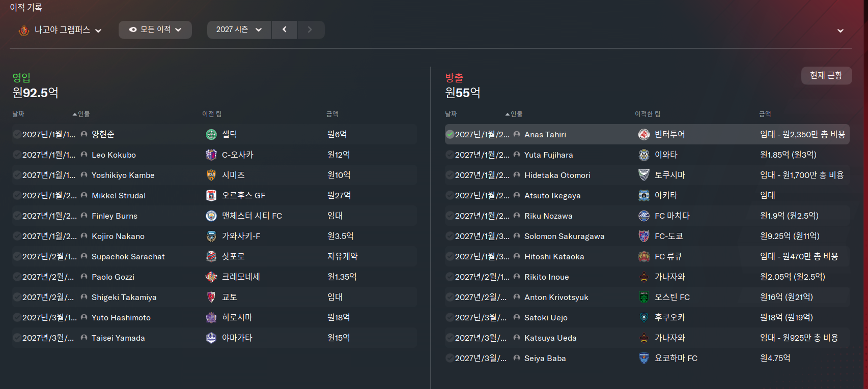Click the 오르후스 GF club badge
The height and width of the screenshot is (389, 868).
pyautogui.click(x=211, y=195)
